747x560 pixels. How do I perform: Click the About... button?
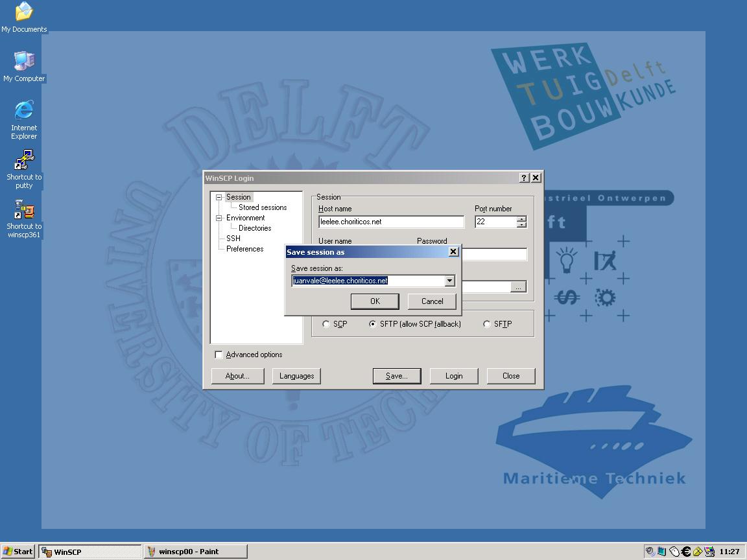tap(237, 376)
